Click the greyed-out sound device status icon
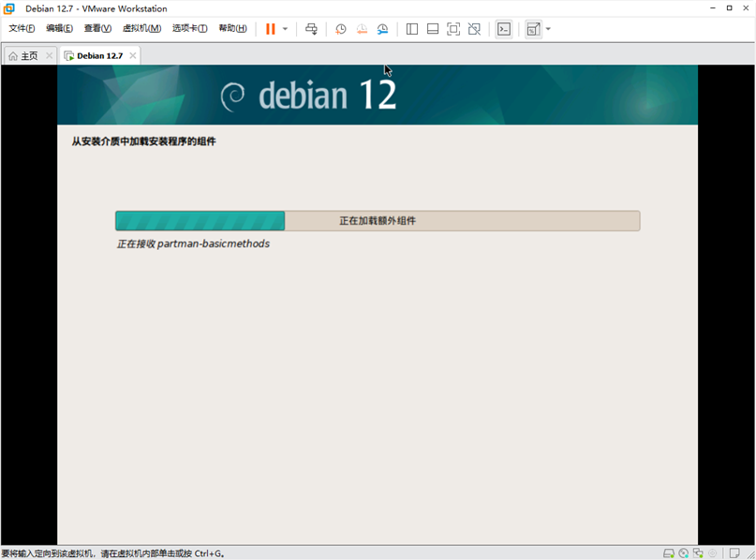Image resolution: width=756 pixels, height=560 pixels. [713, 553]
